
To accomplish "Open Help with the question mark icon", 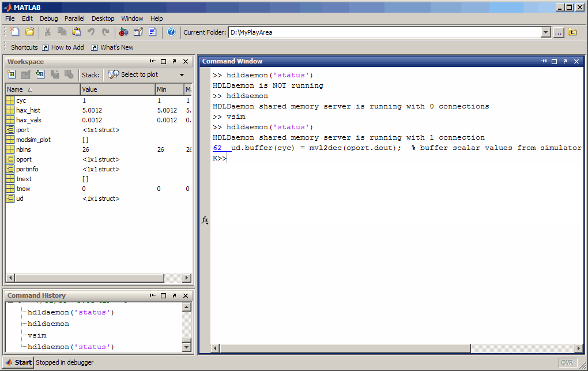I will 171,32.
